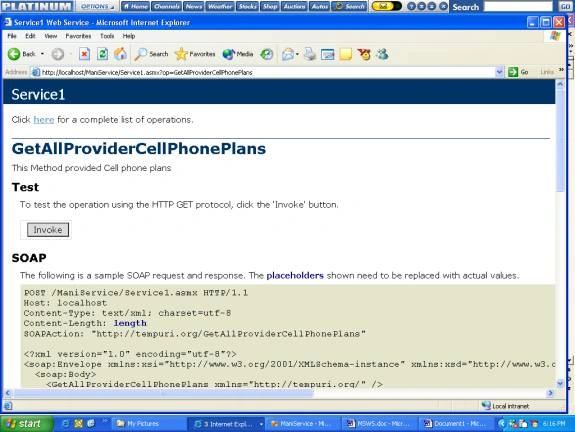Click the third quick launch icon
Screen dimensions: 575x432
91,424
